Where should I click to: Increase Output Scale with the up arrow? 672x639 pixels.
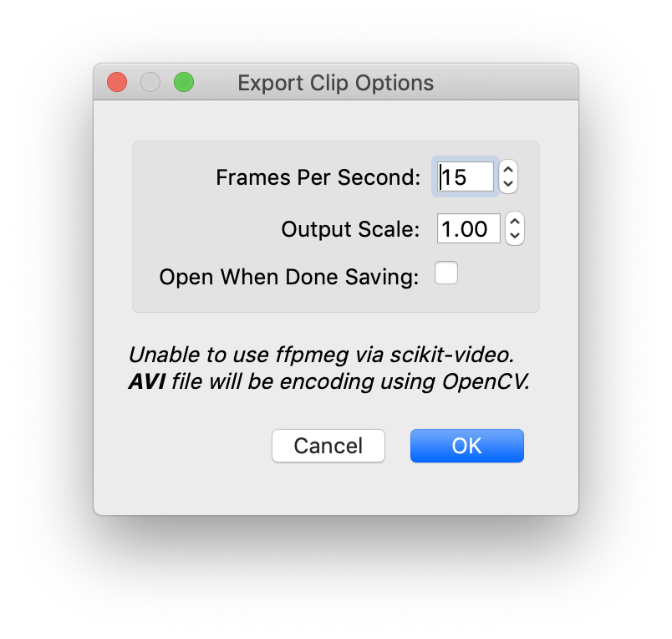[514, 222]
